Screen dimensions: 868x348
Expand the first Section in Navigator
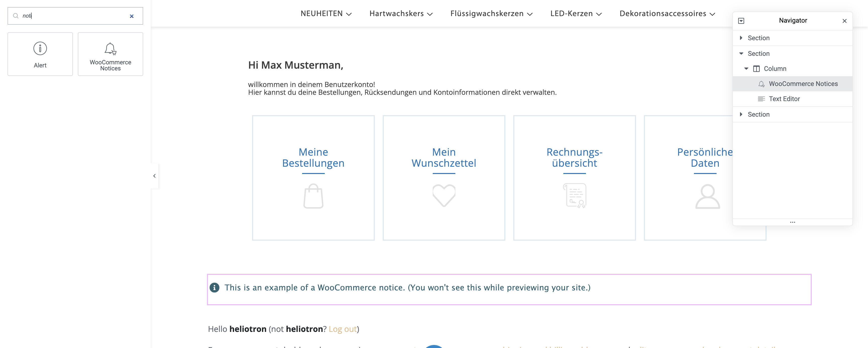pos(741,38)
